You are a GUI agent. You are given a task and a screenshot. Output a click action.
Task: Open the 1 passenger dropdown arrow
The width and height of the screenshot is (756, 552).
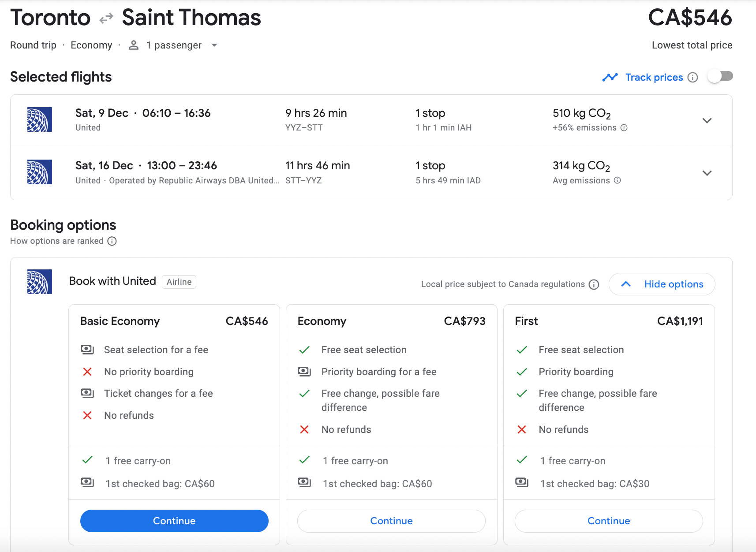[x=214, y=45]
